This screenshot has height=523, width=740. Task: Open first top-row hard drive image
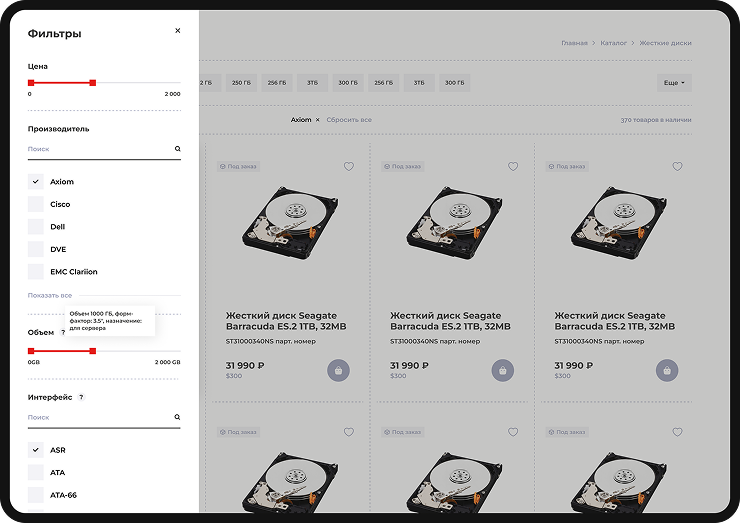(290, 222)
